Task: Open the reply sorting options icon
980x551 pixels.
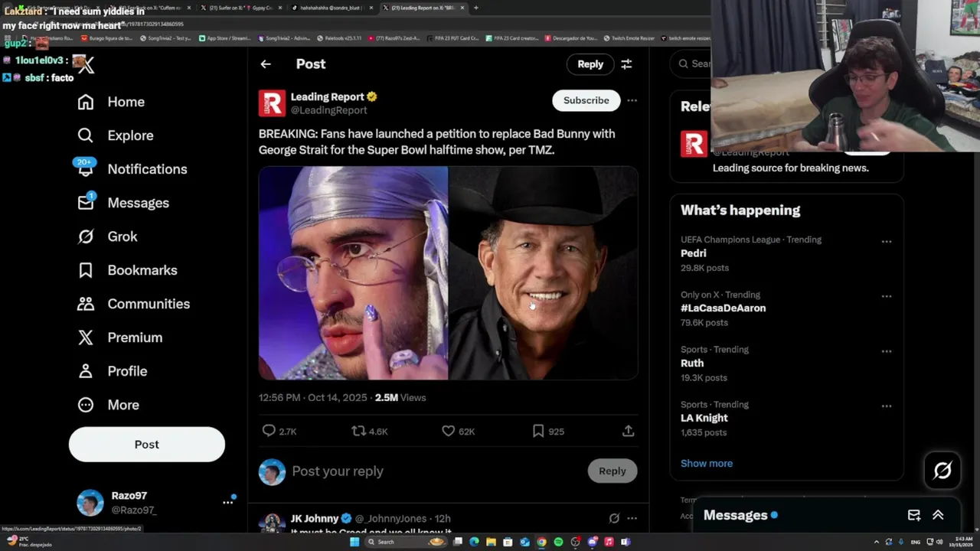Action: [x=626, y=64]
